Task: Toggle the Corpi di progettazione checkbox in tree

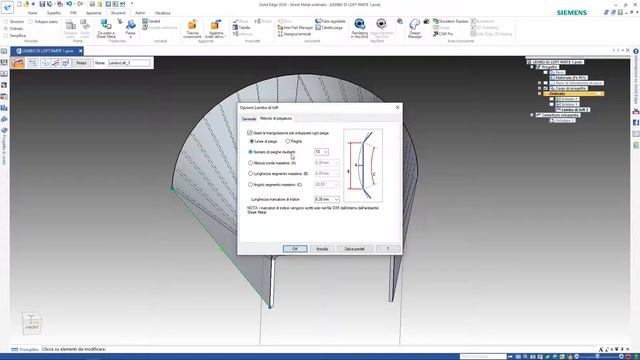Action: [x=545, y=88]
